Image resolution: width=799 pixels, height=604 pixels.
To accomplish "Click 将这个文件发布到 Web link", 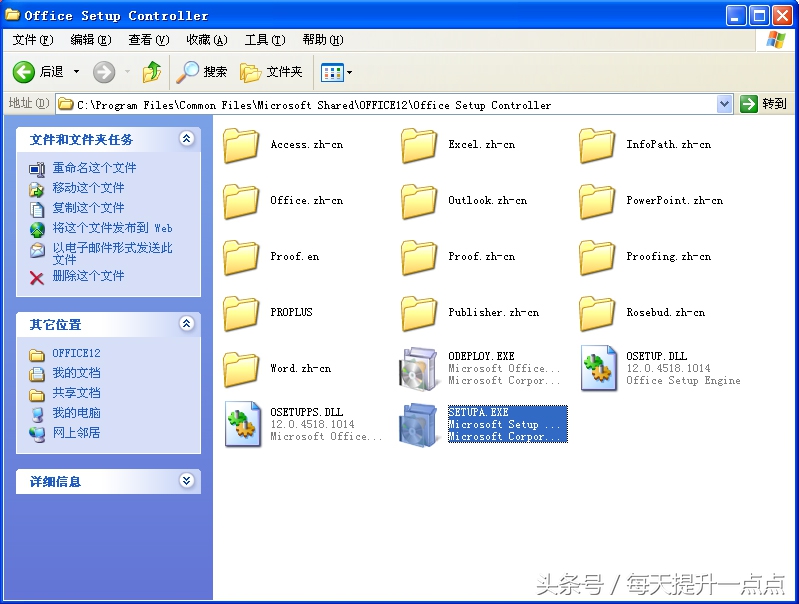I will pos(113,228).
